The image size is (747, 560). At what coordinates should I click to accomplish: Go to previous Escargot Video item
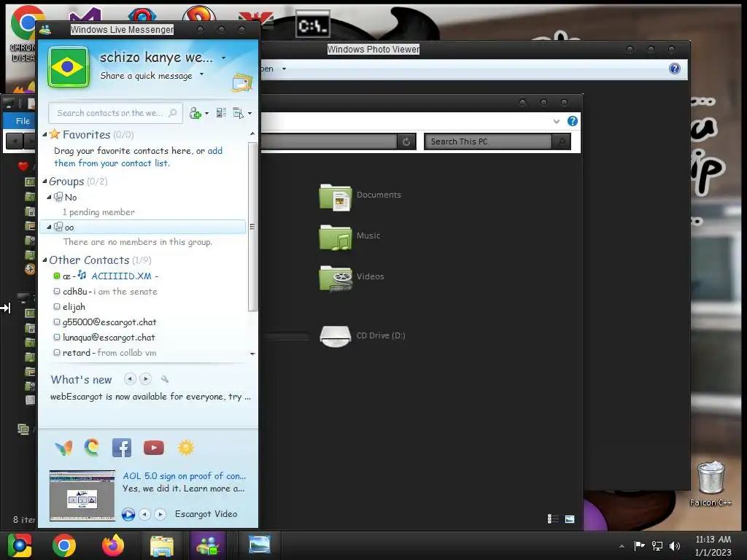pos(145,514)
